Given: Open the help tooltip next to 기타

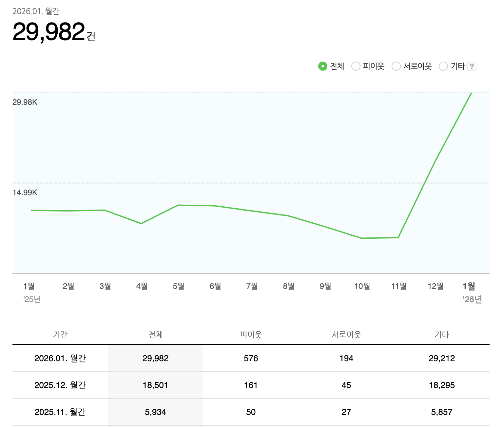Looking at the screenshot, I should [472, 66].
